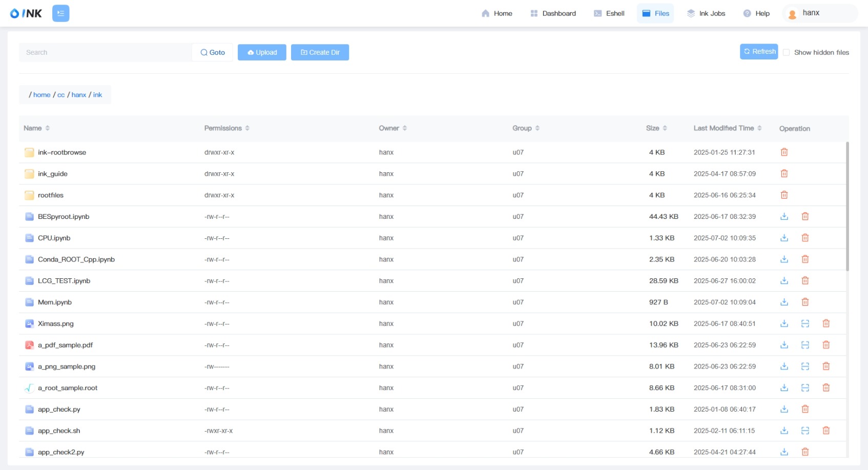Download the a_root_sample.root file
Viewport: 868px width, 470px height.
pos(784,388)
